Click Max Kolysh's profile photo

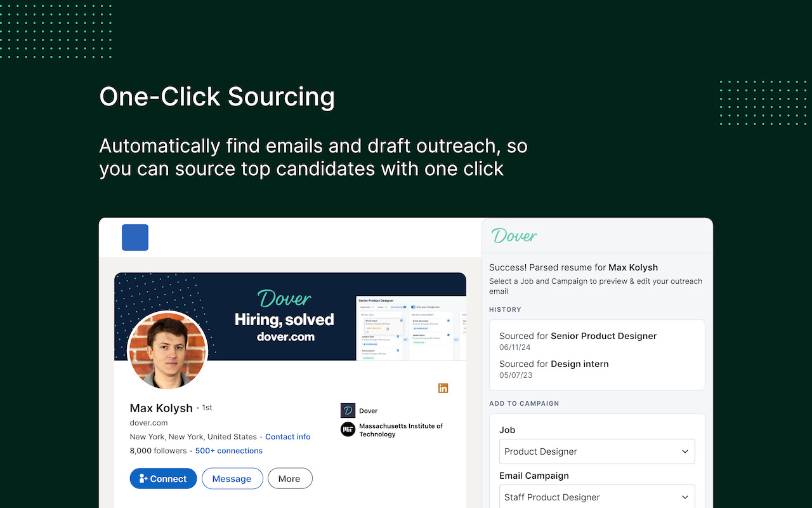pos(167,351)
